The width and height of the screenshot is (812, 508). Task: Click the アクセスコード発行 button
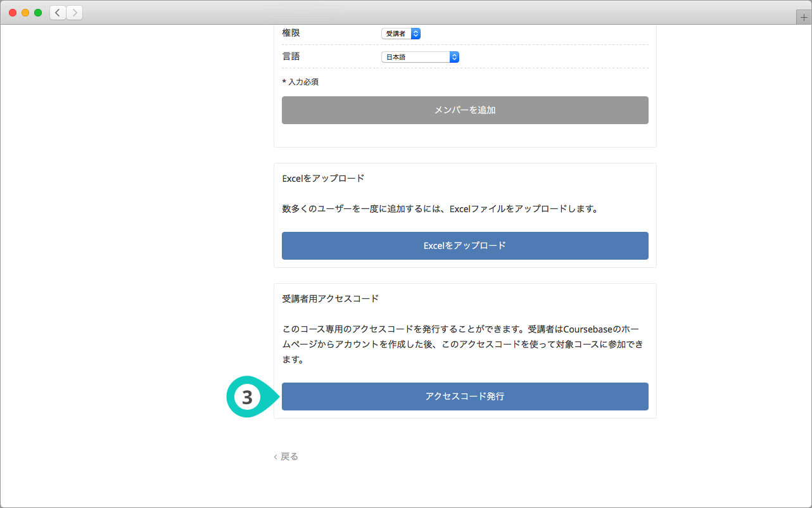[x=465, y=397]
